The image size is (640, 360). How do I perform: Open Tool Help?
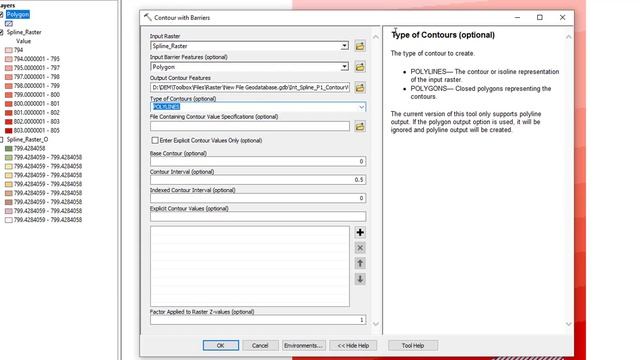coord(413,345)
